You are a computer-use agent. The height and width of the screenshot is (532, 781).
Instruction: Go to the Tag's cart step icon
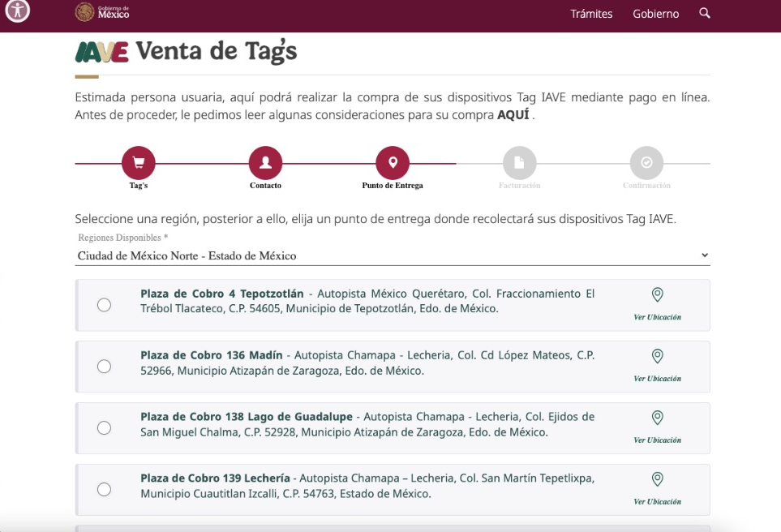tap(139, 163)
